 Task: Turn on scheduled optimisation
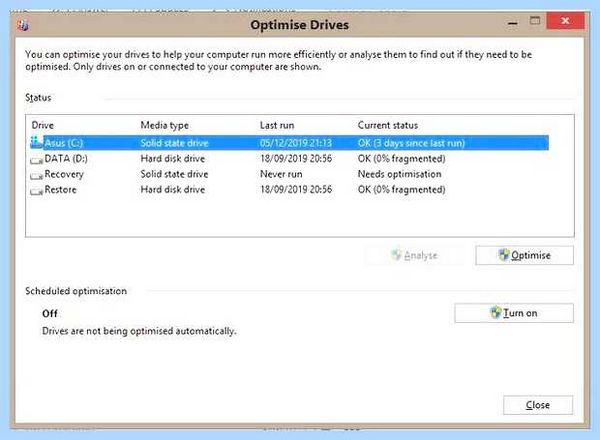[514, 313]
